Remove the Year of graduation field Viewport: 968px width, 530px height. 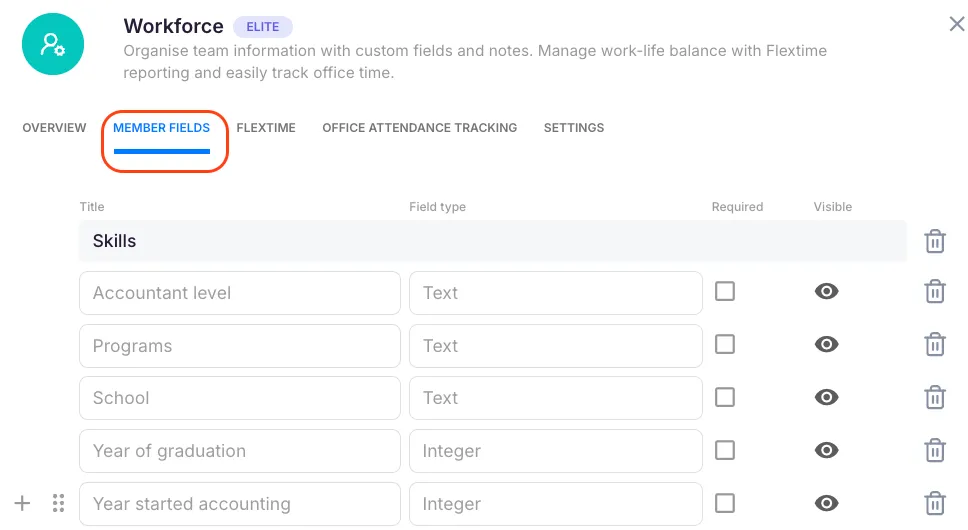pos(934,450)
